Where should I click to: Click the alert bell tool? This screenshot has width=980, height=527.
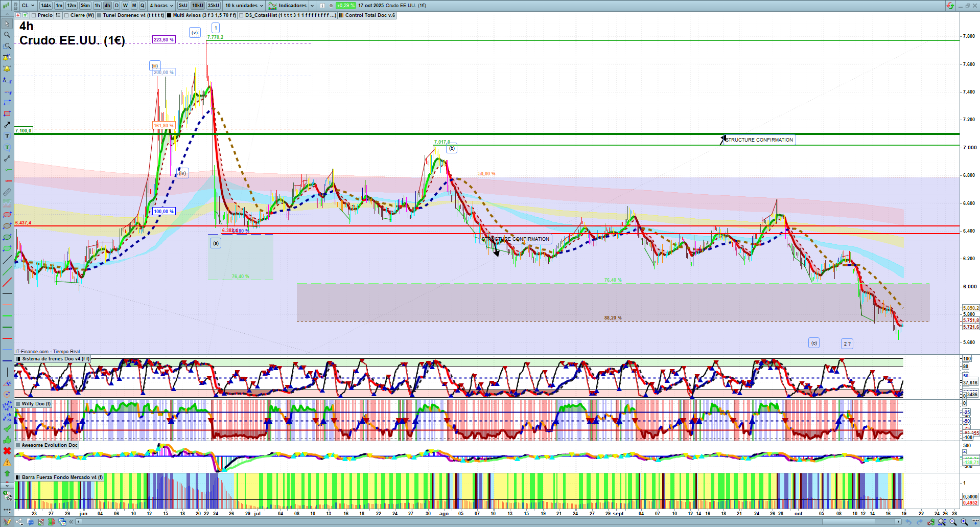(7, 68)
